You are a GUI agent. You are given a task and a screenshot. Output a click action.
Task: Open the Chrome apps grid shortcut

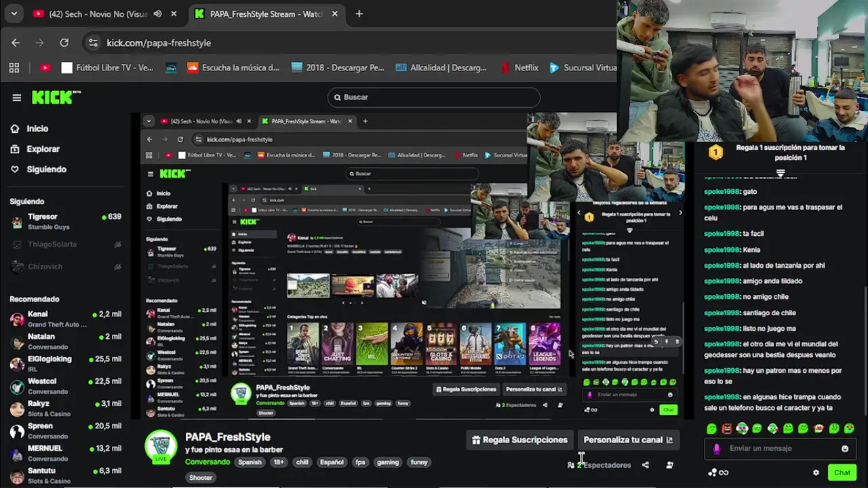pyautogui.click(x=14, y=68)
